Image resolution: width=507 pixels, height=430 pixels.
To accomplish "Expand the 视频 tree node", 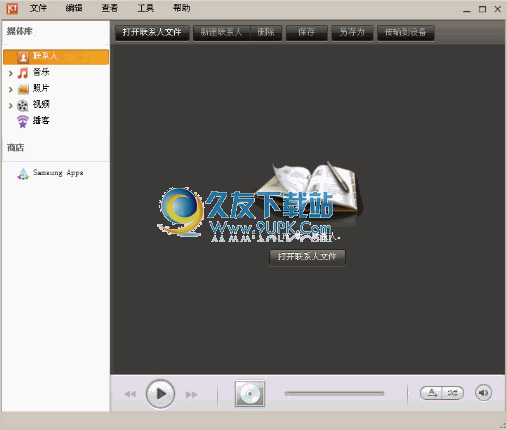I will (x=11, y=106).
